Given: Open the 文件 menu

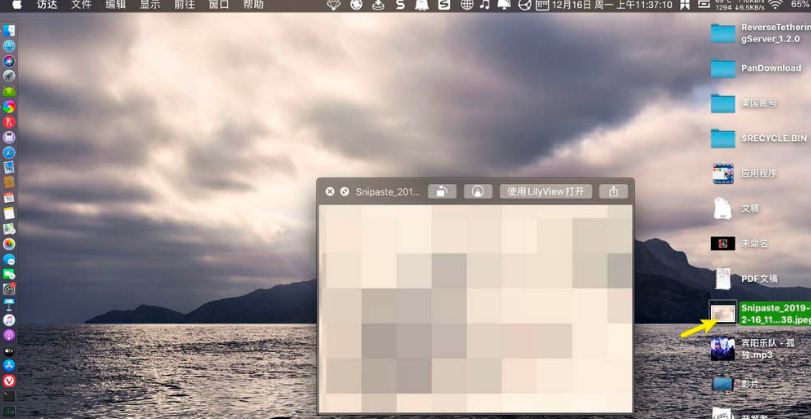Looking at the screenshot, I should [x=81, y=5].
